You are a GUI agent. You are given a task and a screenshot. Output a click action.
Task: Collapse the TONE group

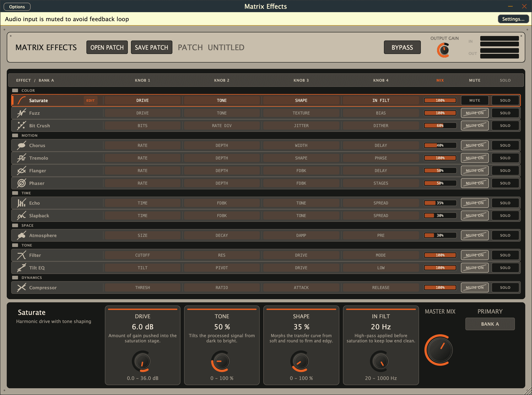click(15, 245)
